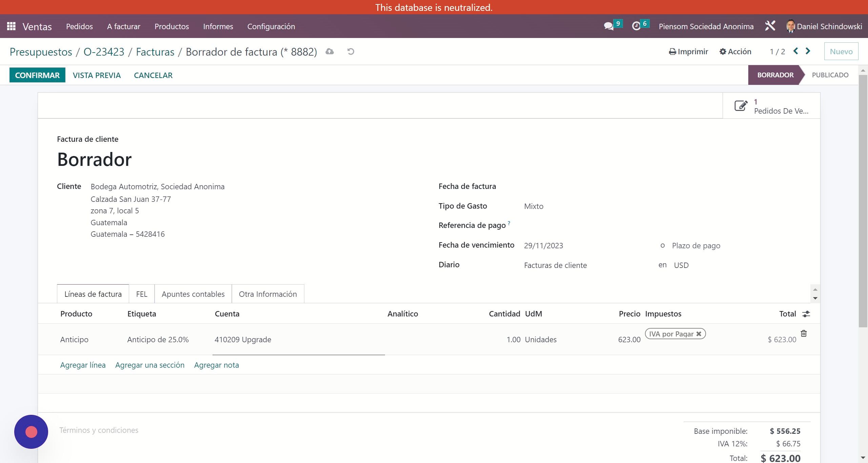Viewport: 868px width, 463px height.
Task: Open the apps grid menu icon
Action: coord(11,26)
